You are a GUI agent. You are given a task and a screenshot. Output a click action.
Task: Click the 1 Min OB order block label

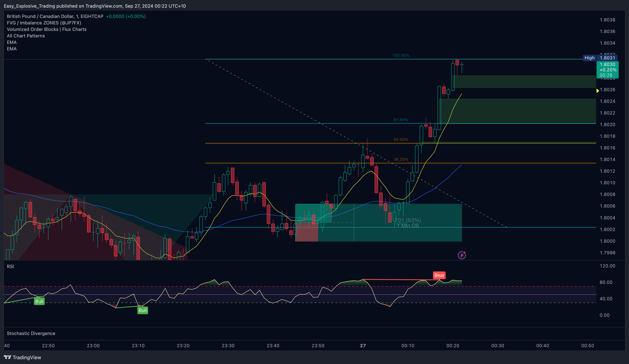pyautogui.click(x=408, y=225)
